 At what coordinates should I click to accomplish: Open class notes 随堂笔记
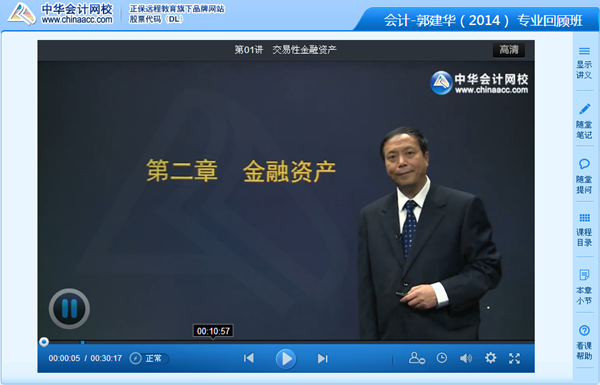click(x=584, y=121)
